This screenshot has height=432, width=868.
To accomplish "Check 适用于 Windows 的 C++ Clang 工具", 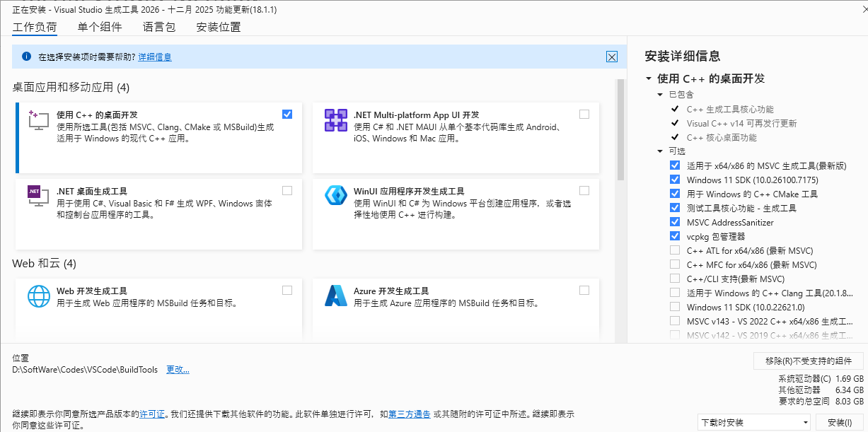I will [675, 293].
